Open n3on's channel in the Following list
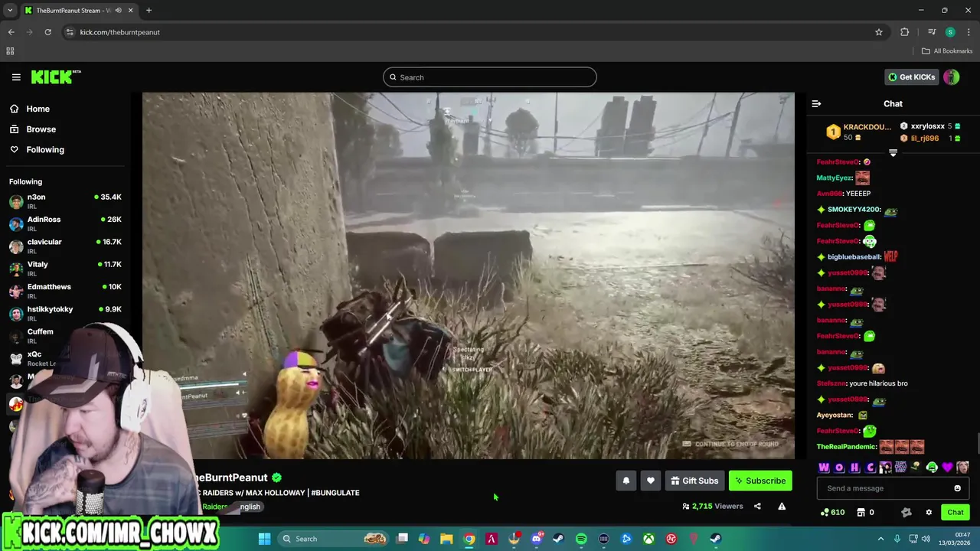 [x=65, y=201]
